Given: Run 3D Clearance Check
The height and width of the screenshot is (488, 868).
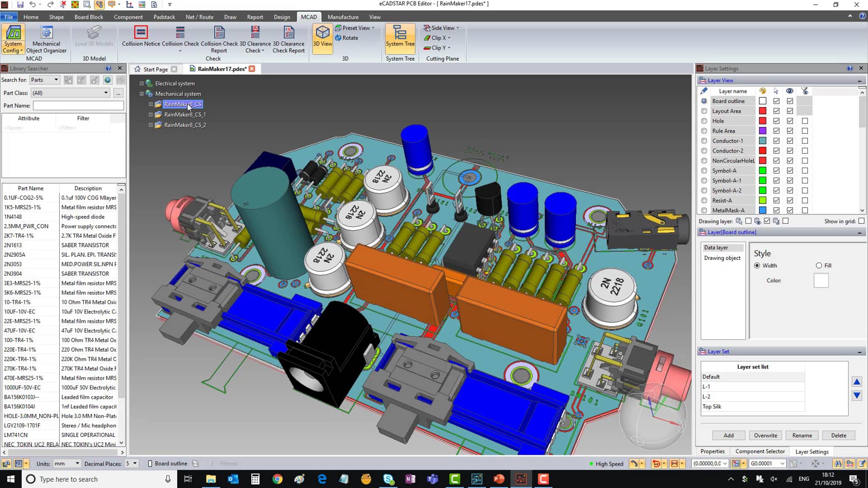Looking at the screenshot, I should (x=255, y=39).
